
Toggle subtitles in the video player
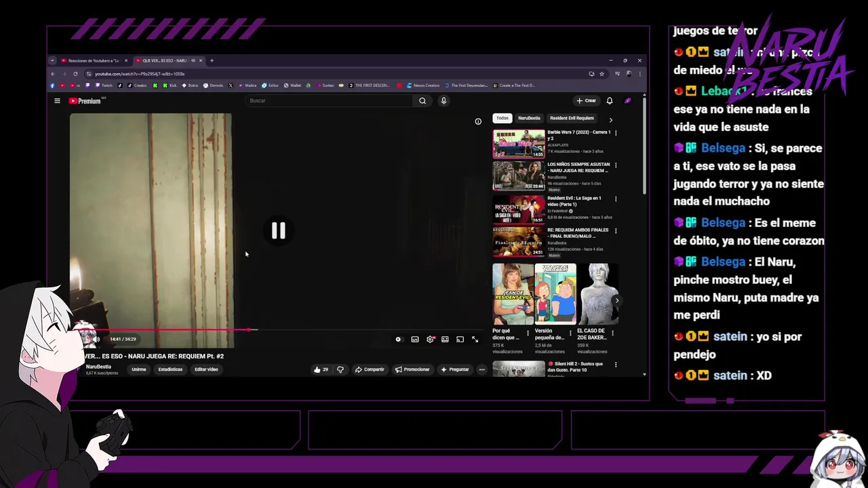click(415, 339)
